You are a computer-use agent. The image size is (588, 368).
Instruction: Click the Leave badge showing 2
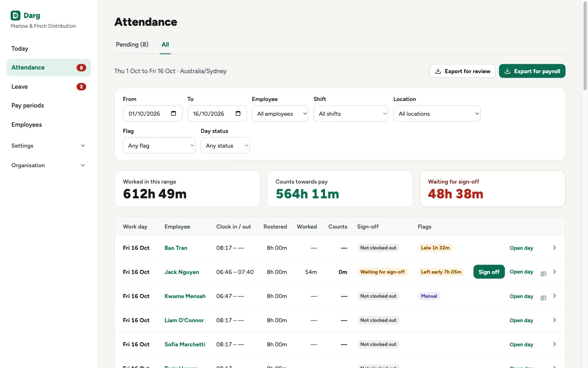coord(81,87)
